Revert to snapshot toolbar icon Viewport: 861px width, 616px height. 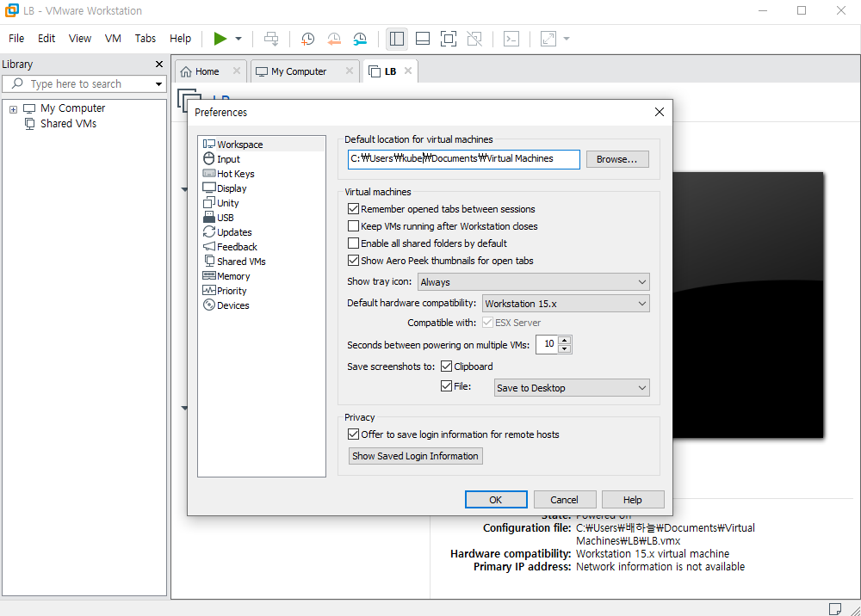[x=334, y=39]
